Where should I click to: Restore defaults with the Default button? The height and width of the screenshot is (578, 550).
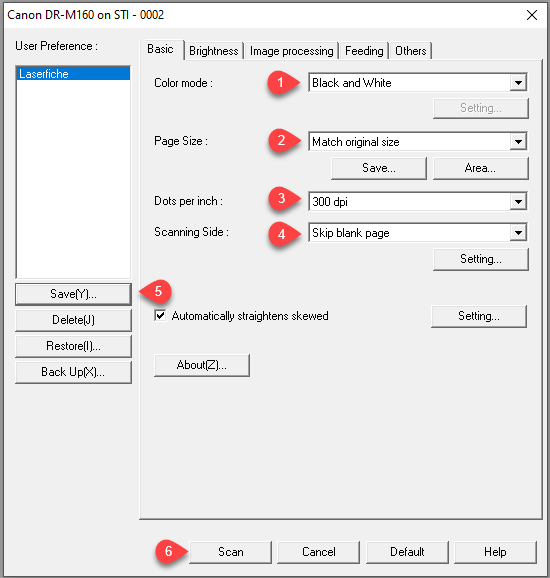(407, 552)
